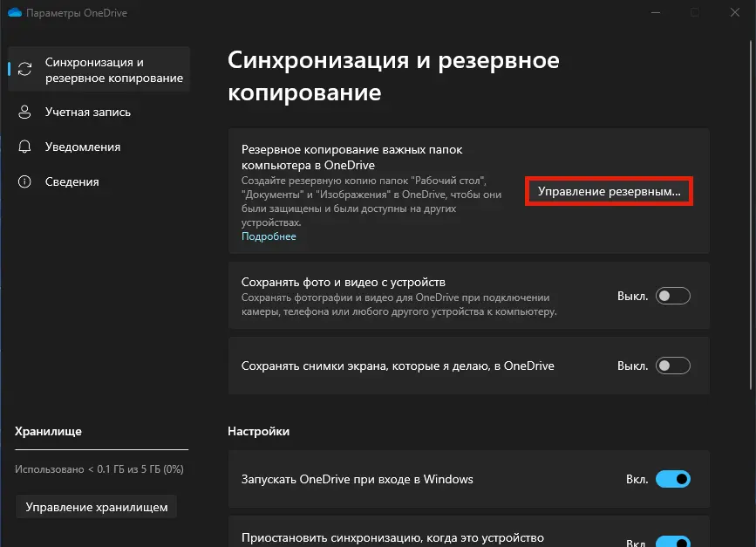This screenshot has height=547, width=756.
Task: Open the Учетная запись section
Action: 88,113
